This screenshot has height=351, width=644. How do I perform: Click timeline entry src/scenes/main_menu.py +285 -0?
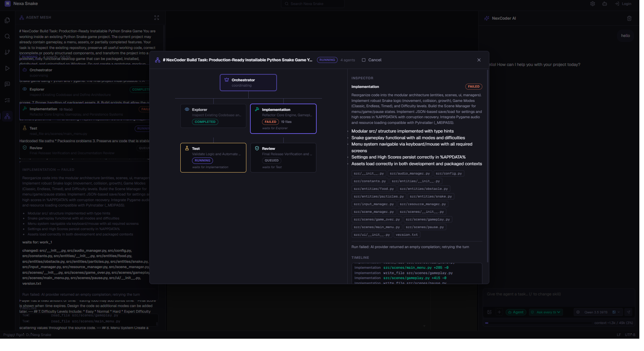[416, 267]
